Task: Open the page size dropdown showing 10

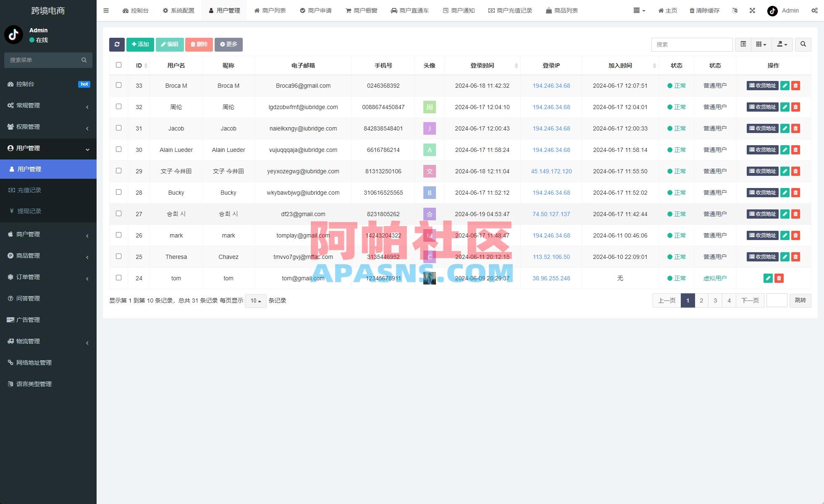Action: click(x=255, y=300)
